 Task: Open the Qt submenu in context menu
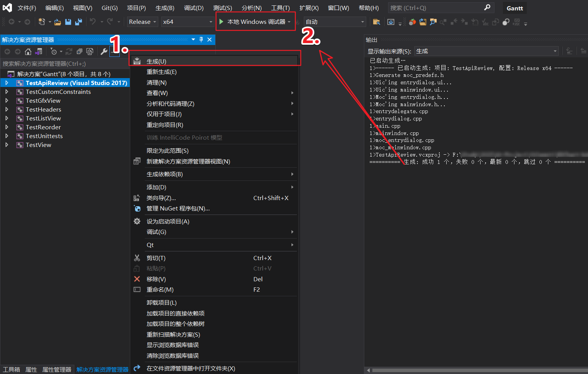click(214, 245)
